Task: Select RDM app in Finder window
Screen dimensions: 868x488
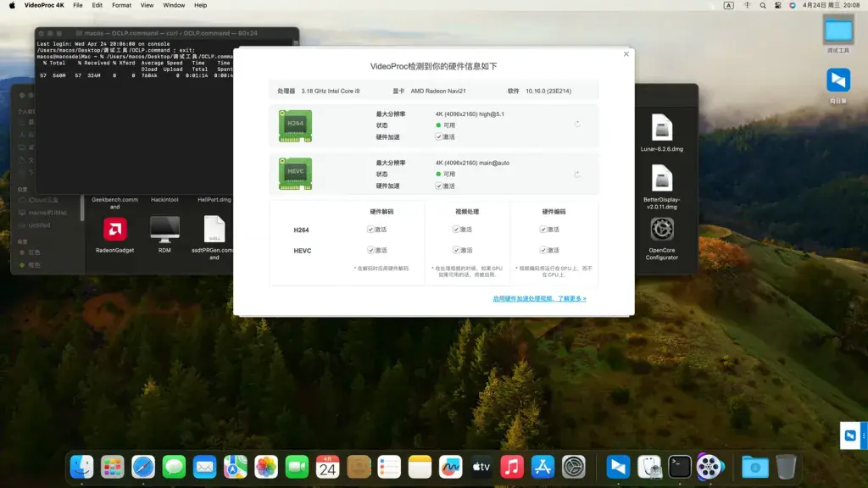Action: pyautogui.click(x=164, y=229)
